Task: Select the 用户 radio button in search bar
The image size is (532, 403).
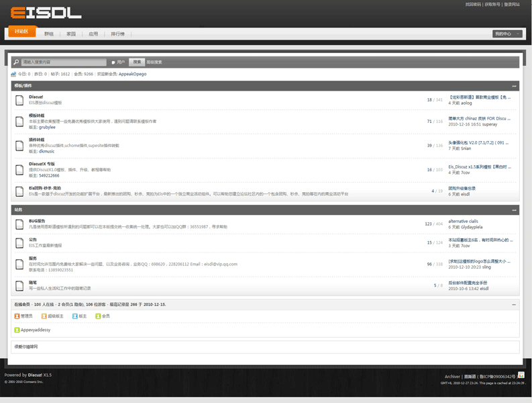Action: coord(113,62)
